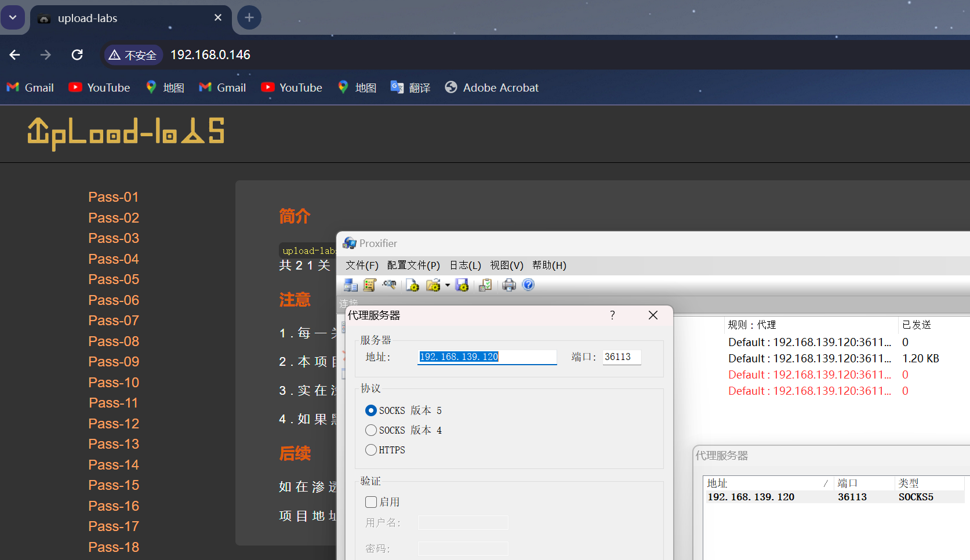The width and height of the screenshot is (970, 560).
Task: Choose the HTTPS protocol option
Action: point(371,450)
